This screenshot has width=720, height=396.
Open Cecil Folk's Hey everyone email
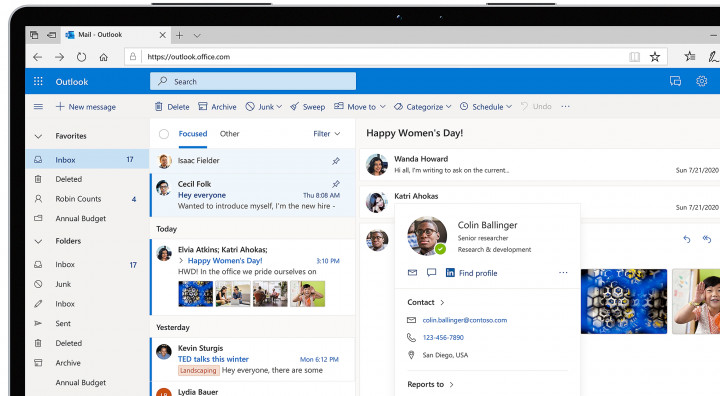tap(253, 195)
